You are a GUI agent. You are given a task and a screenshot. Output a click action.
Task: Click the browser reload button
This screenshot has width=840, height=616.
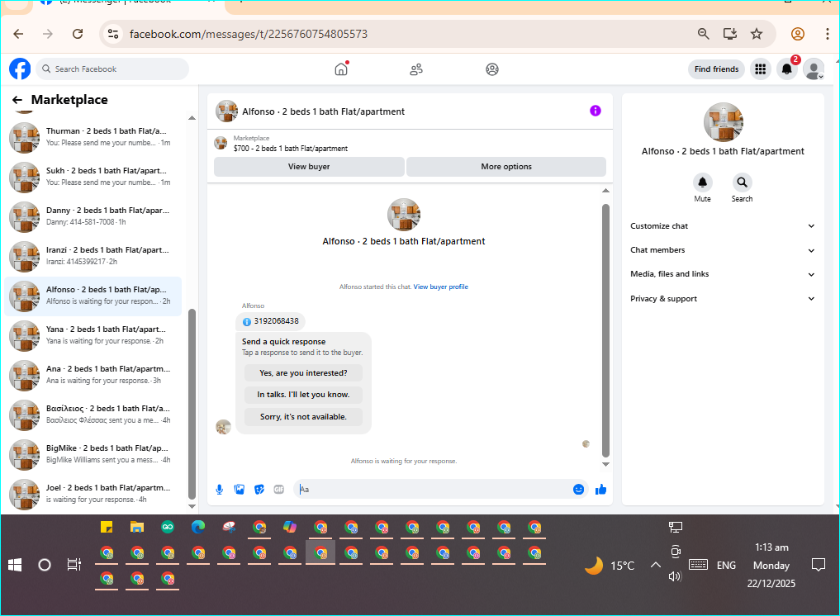pyautogui.click(x=78, y=34)
